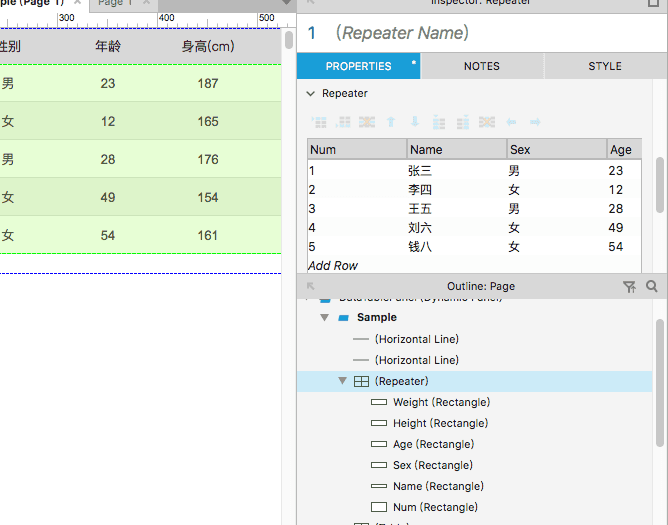This screenshot has height=525, width=668.
Task: Click the Inspector panel scrollbar
Action: [660, 185]
